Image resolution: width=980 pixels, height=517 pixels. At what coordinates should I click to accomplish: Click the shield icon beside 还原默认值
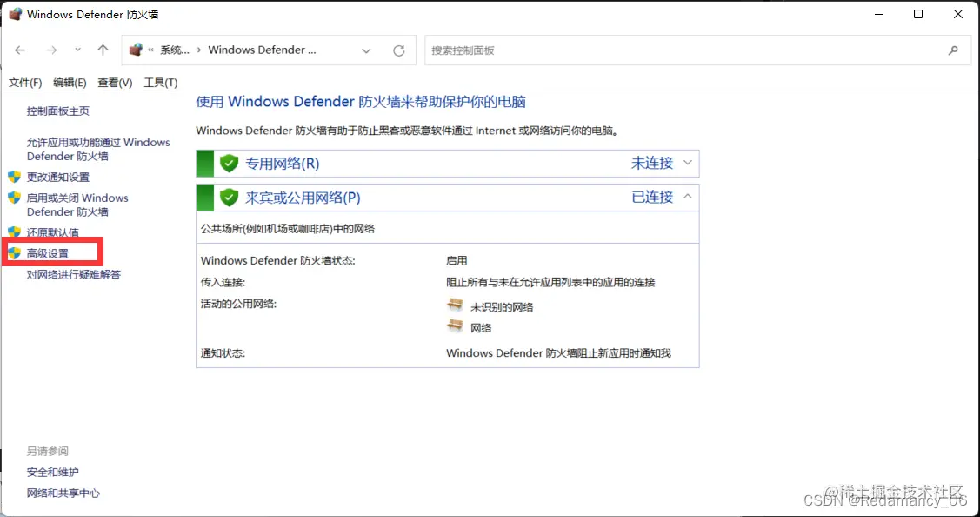(x=15, y=232)
